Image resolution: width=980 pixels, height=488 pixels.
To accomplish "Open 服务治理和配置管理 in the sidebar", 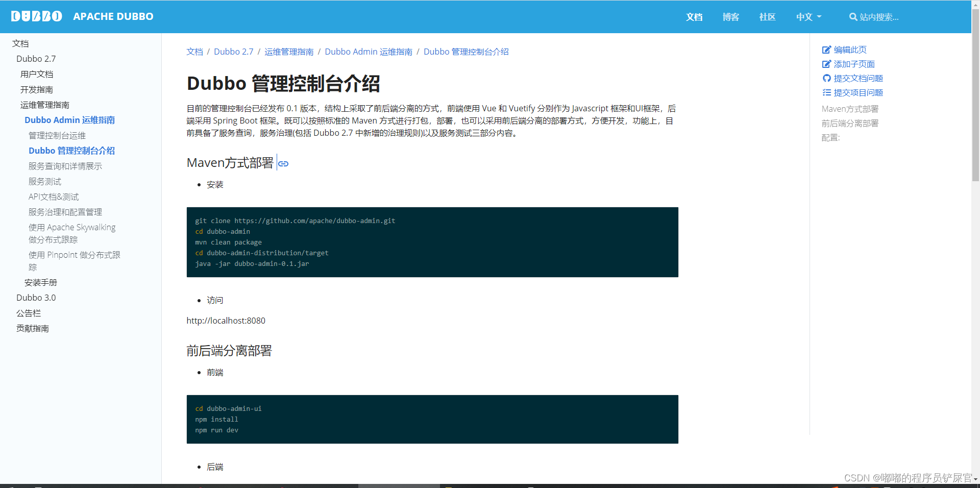I will 65,212.
